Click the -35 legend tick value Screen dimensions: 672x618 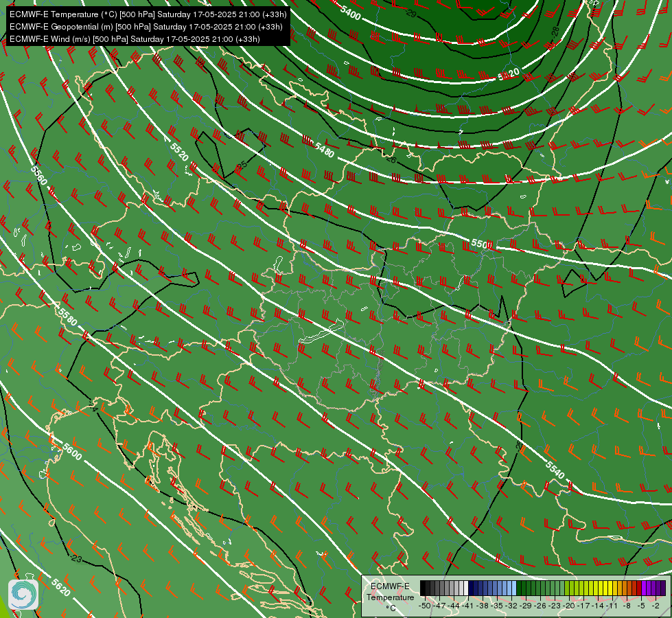(x=497, y=606)
